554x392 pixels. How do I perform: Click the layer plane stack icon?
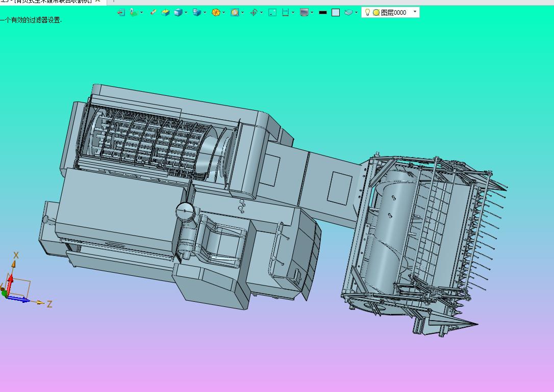tap(349, 13)
